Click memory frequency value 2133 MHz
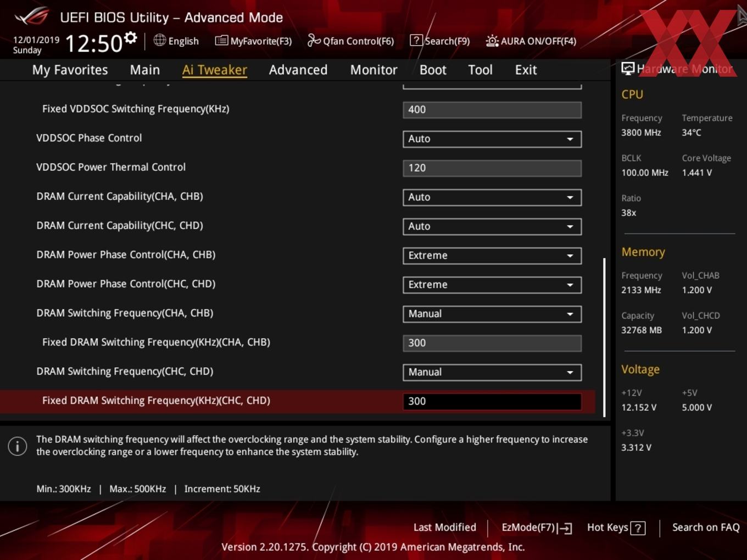This screenshot has width=747, height=560. pos(641,290)
